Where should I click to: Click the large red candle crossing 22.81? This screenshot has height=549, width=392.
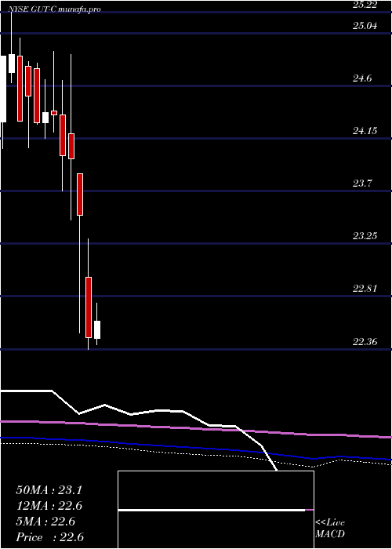[89, 307]
